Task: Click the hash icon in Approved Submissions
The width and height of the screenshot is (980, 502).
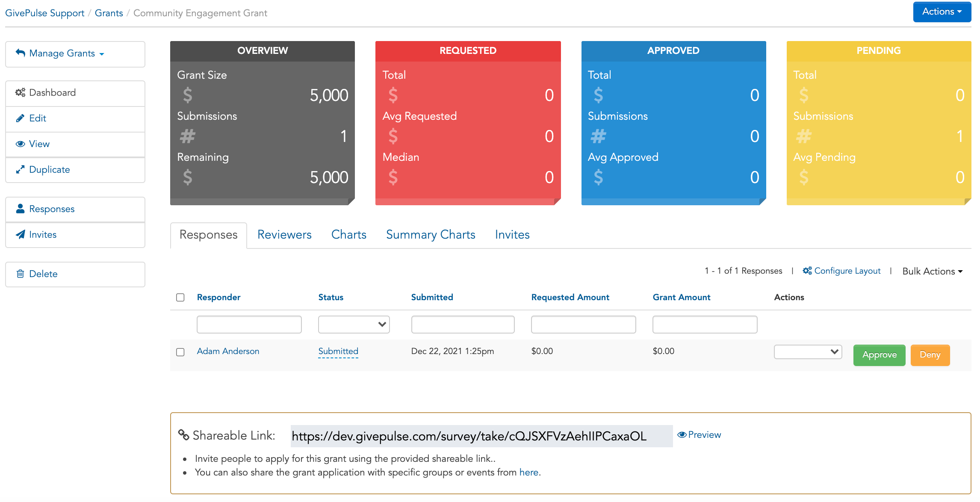Action: [x=598, y=136]
